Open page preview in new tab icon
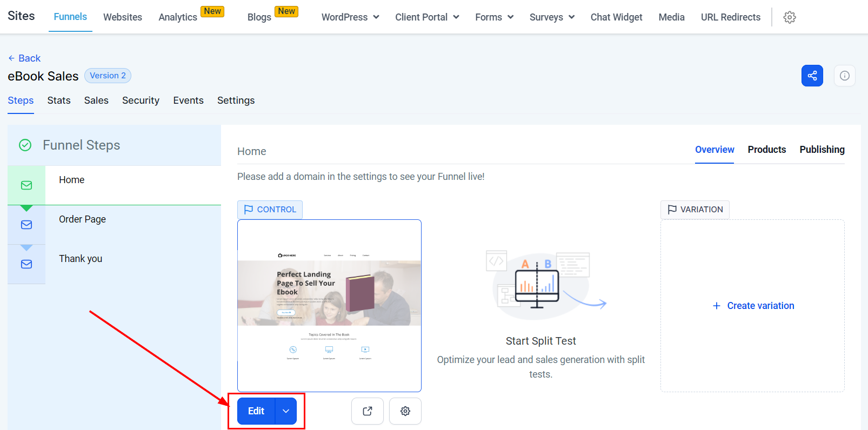868x430 pixels. pyautogui.click(x=368, y=411)
